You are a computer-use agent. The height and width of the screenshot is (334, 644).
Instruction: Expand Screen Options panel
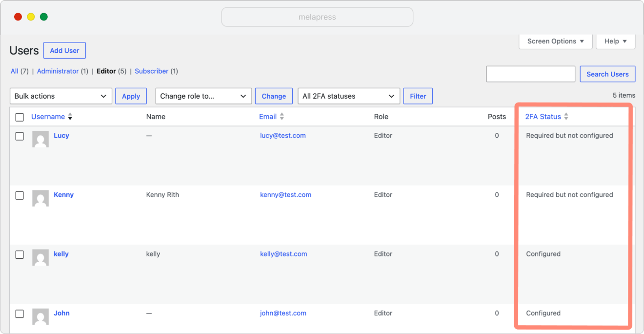556,42
